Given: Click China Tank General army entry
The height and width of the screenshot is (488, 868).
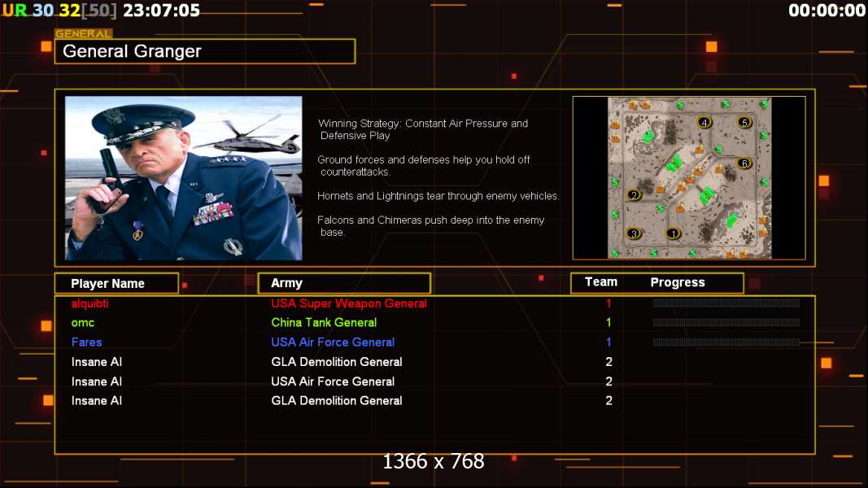Looking at the screenshot, I should [324, 323].
